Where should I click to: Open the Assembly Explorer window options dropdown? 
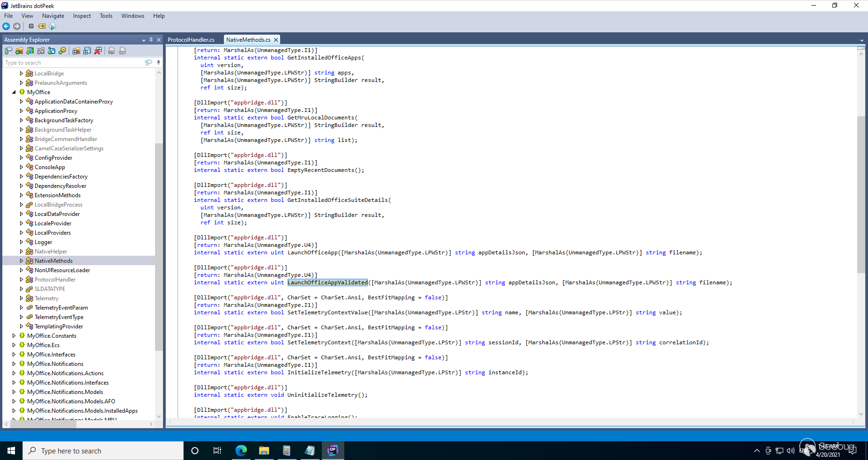pos(143,40)
